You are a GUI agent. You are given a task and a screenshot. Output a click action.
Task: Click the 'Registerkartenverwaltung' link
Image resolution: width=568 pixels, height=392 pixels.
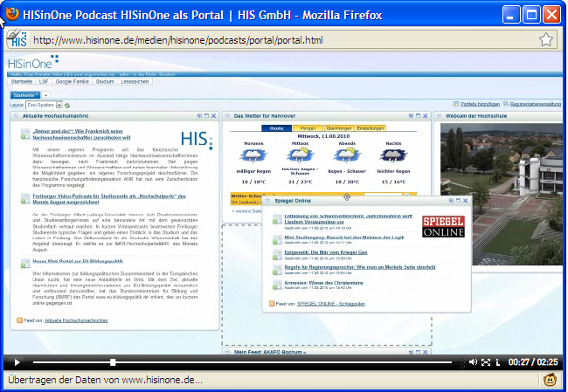point(536,104)
